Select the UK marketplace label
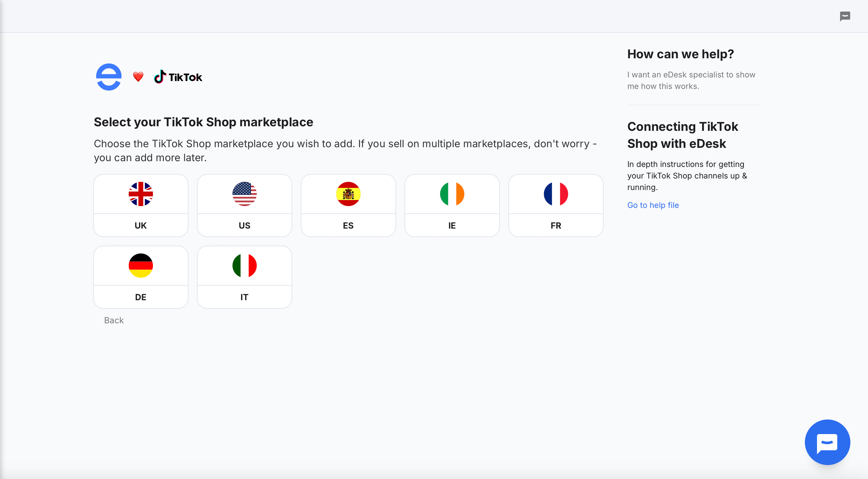This screenshot has height=479, width=868. [141, 226]
